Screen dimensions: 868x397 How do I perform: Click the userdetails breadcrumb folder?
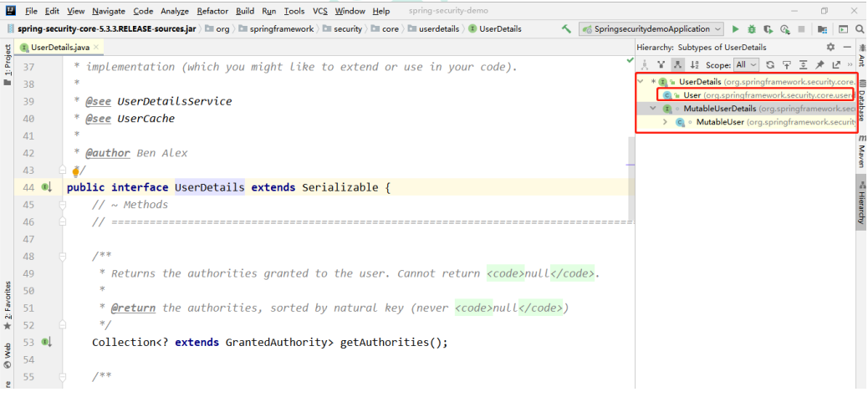point(433,28)
